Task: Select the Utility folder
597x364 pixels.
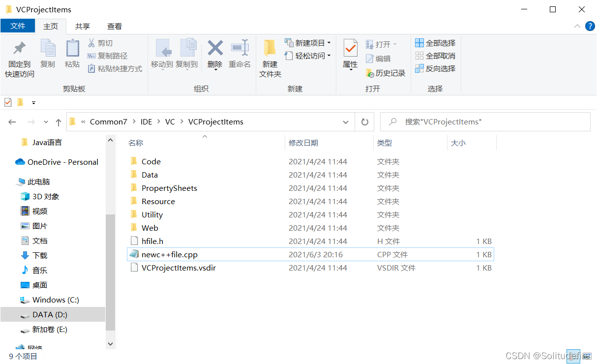Action: pos(310,214)
